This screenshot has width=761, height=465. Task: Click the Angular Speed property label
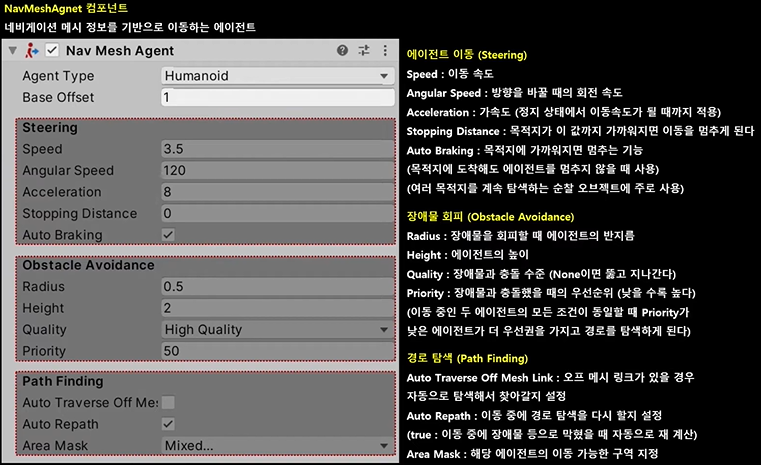coord(68,171)
